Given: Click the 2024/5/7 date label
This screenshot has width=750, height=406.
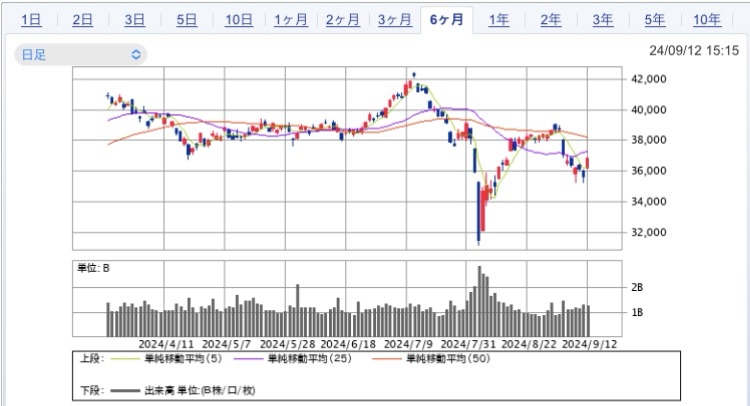Looking at the screenshot, I should click(x=226, y=344).
